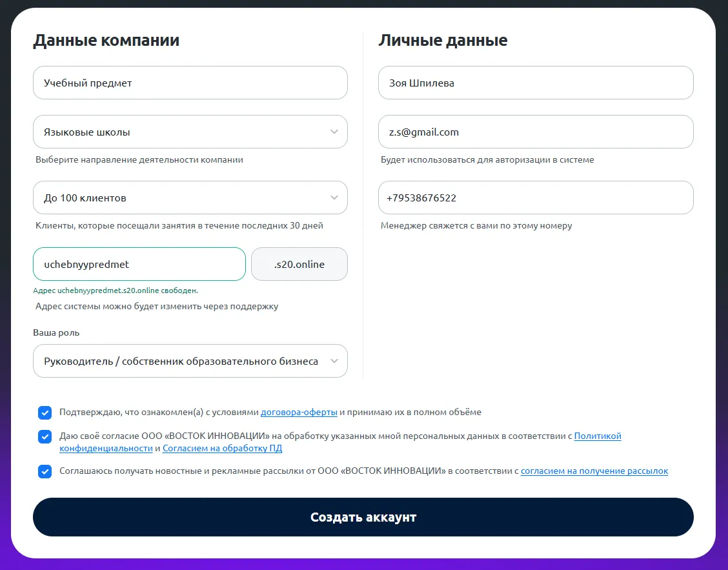Open the Языковые школы activity dropdown
Viewport: 728px width, 570px height.
tap(190, 132)
